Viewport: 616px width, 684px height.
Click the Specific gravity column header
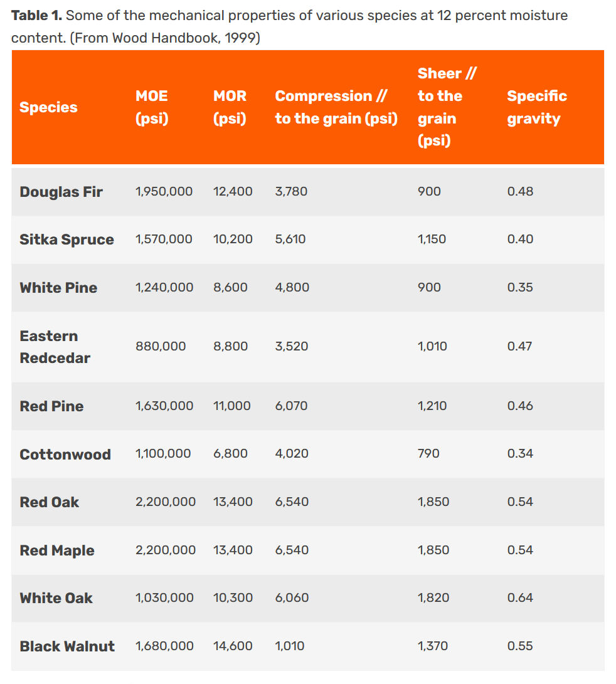coord(536,107)
